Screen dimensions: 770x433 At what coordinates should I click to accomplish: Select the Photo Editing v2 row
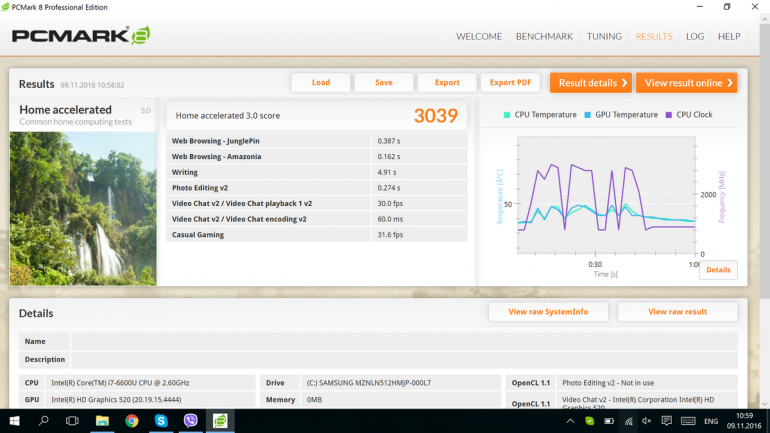click(317, 188)
